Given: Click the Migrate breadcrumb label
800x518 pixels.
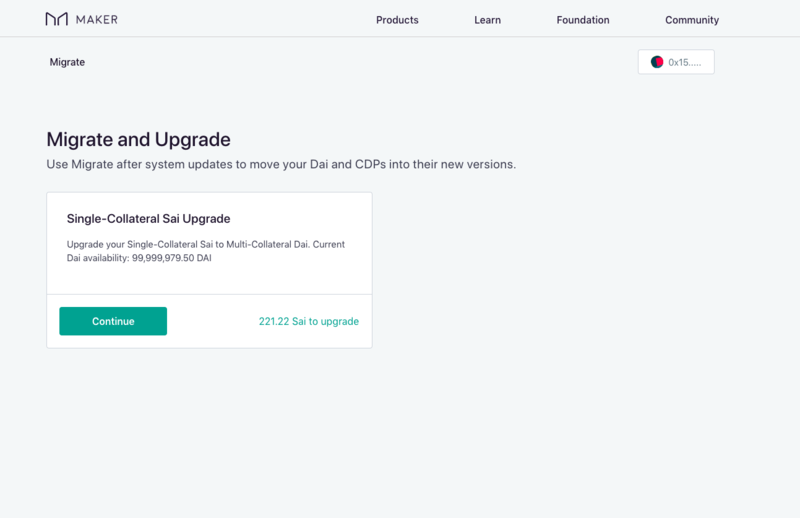Looking at the screenshot, I should click(x=67, y=62).
